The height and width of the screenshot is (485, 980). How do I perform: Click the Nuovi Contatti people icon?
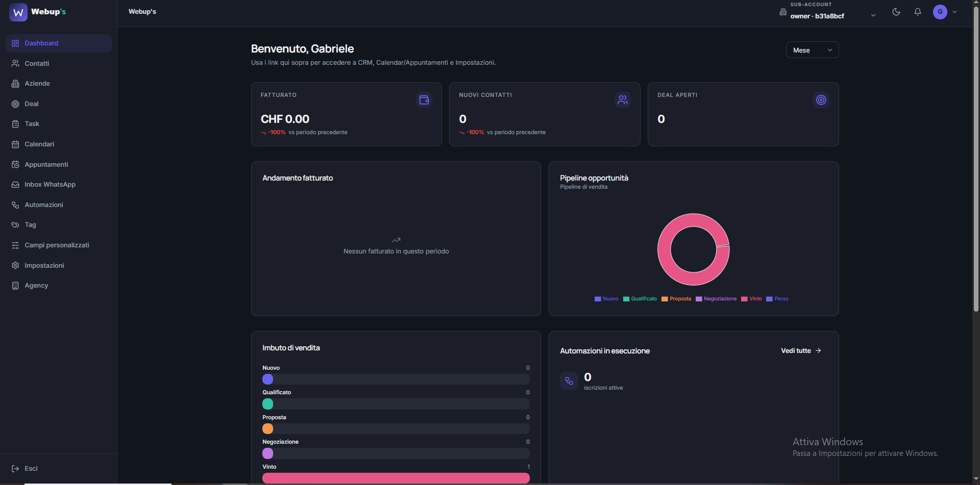click(x=623, y=100)
